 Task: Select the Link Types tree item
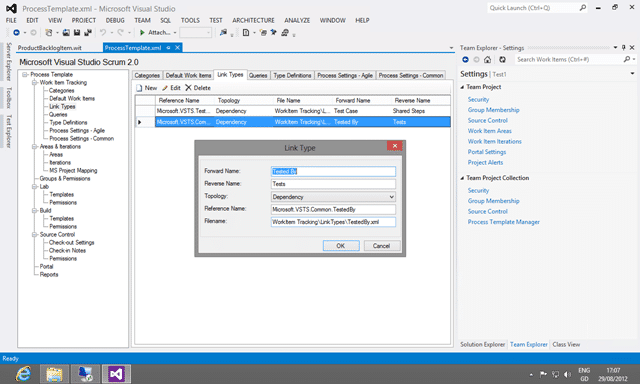pyautogui.click(x=62, y=107)
